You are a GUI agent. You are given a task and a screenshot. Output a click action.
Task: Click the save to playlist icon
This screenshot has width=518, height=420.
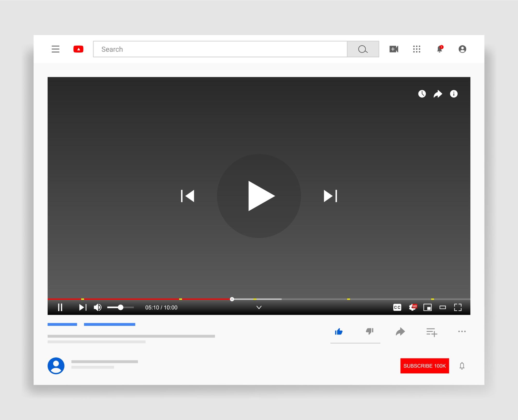point(432,332)
